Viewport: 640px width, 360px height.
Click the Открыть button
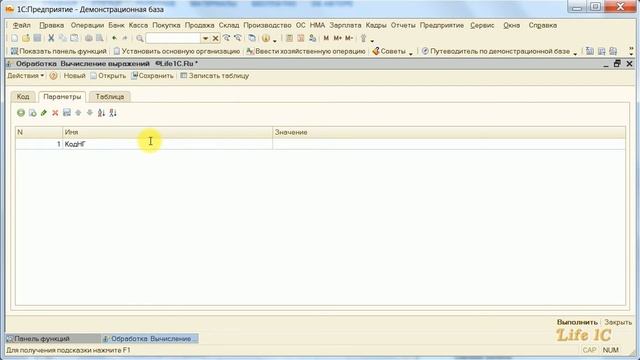[x=108, y=76]
